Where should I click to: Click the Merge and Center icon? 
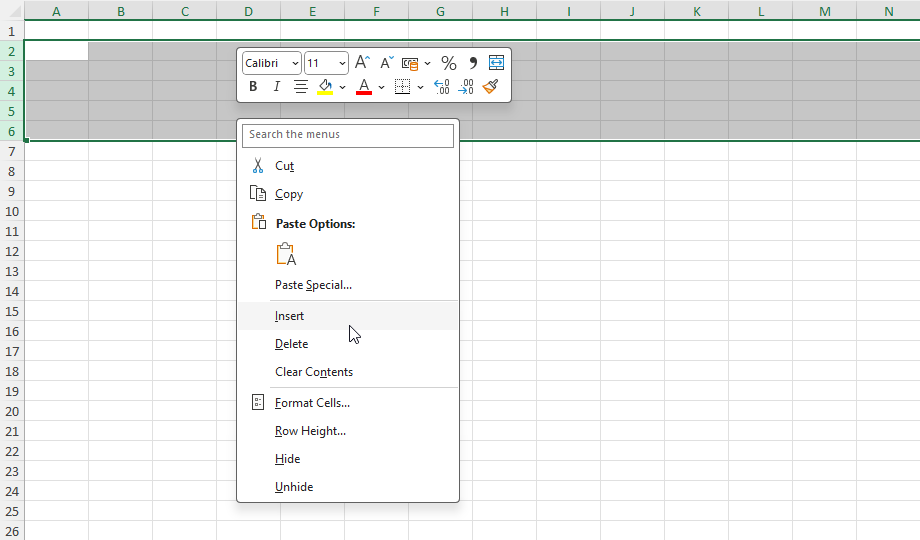(x=496, y=62)
